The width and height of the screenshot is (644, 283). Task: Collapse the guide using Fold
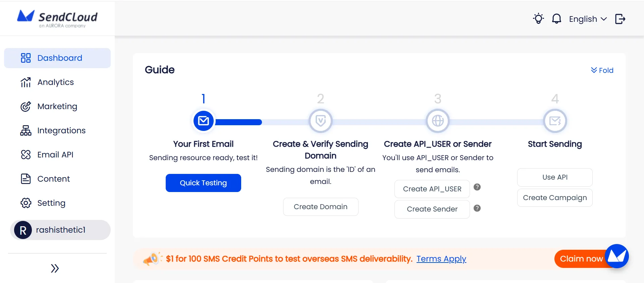coord(602,70)
